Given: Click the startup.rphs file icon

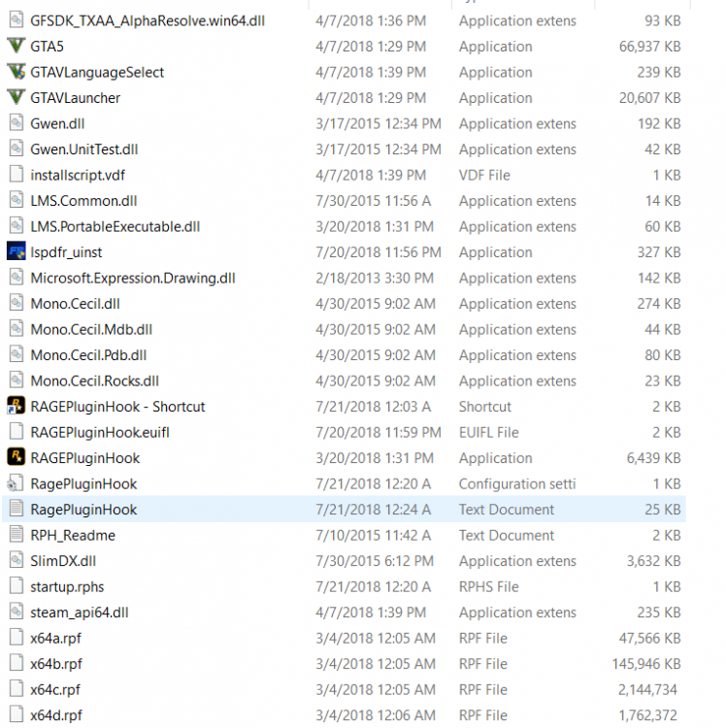Looking at the screenshot, I should (16, 586).
